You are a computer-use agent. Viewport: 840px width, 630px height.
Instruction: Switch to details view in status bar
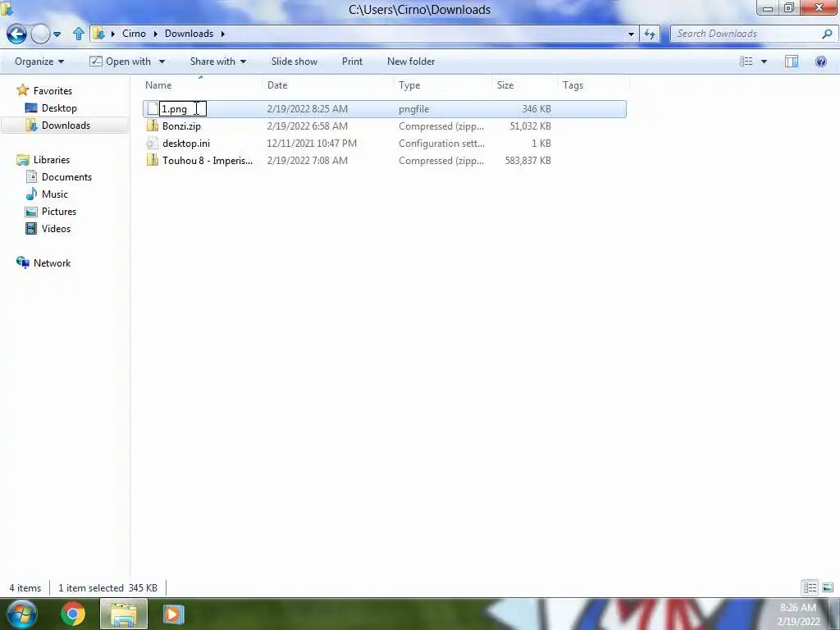click(810, 587)
